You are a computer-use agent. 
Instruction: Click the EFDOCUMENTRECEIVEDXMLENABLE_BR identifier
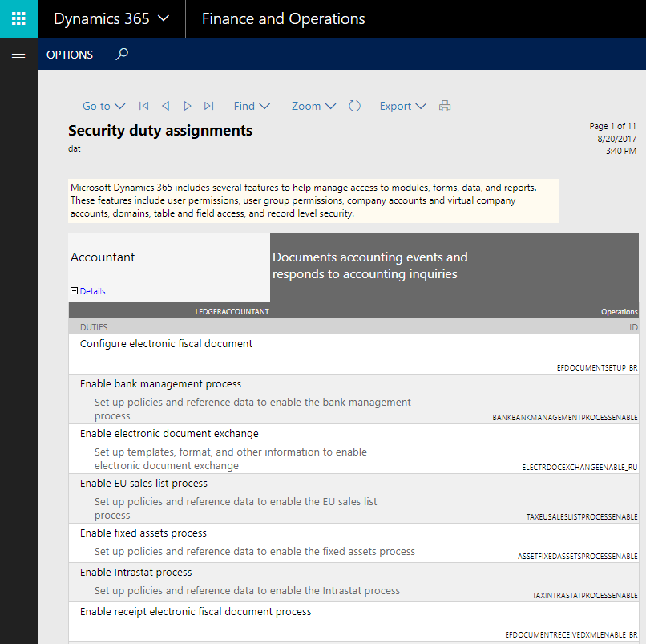pyautogui.click(x=571, y=635)
